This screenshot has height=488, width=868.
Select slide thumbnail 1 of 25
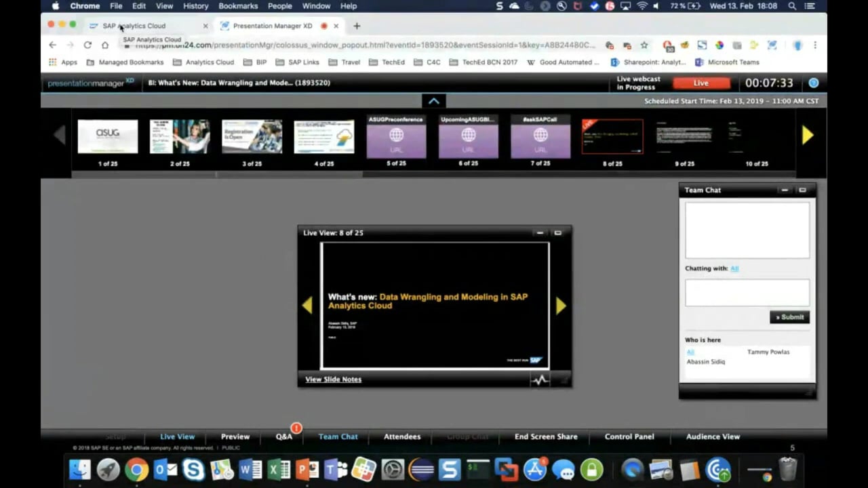click(x=108, y=137)
